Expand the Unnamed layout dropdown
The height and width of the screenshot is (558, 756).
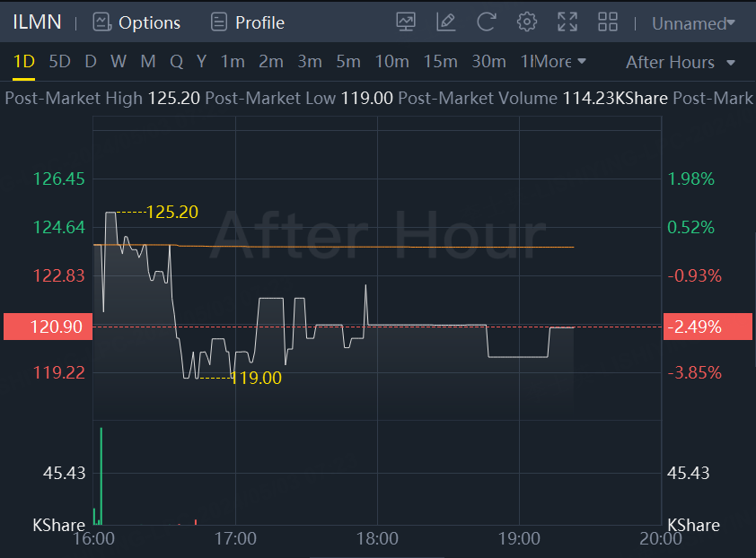[693, 23]
